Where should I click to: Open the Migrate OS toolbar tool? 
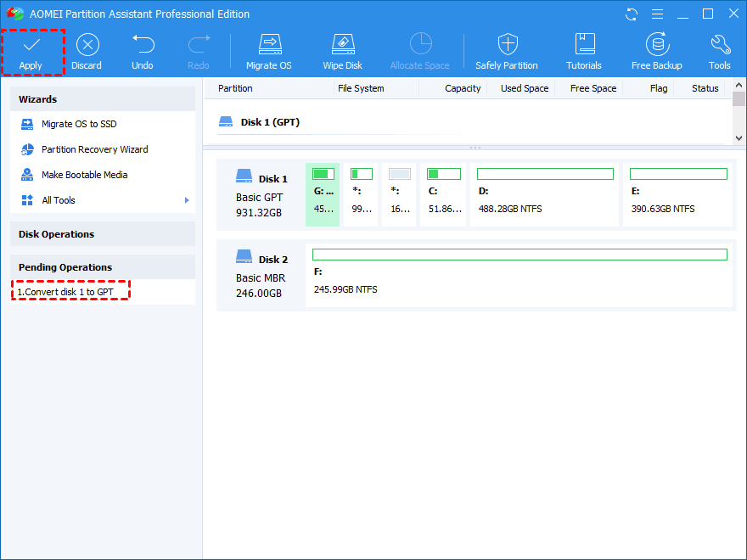[x=269, y=53]
